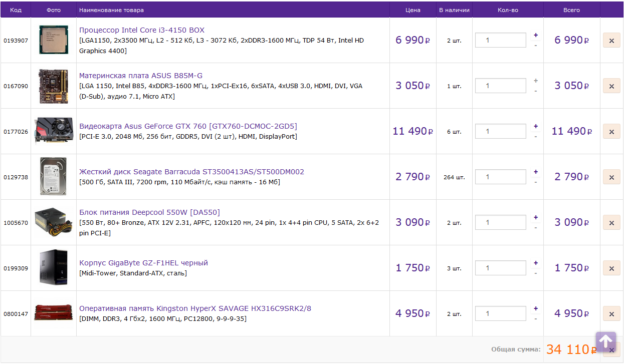Increase quantity of GeForce GTX 760

pos(536,126)
